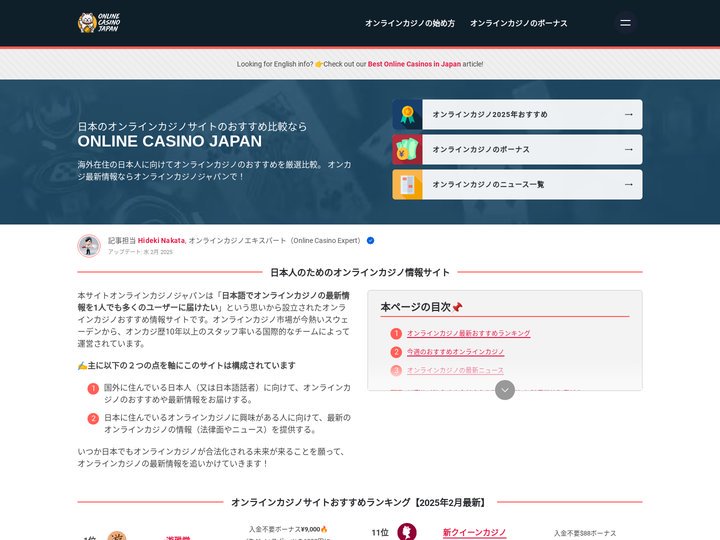Click number 2 badge in table of contents
720x540 pixels.
click(x=396, y=352)
